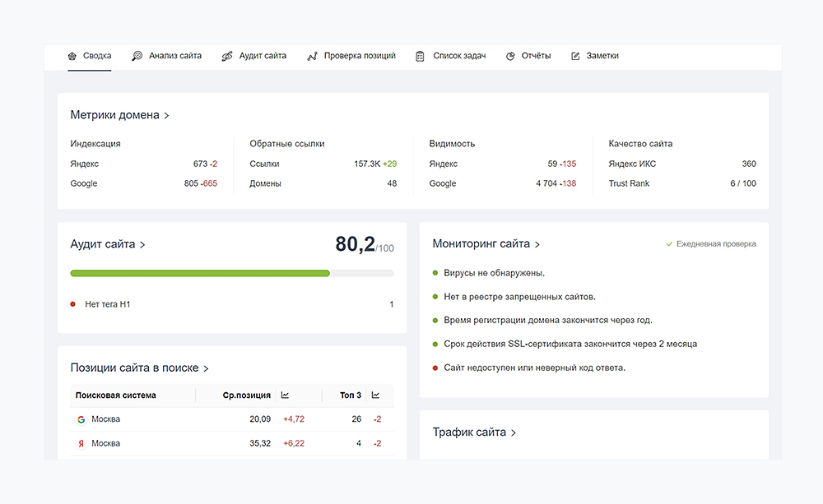
Task: Click the Нет тега H1 issue
Action: tap(108, 304)
